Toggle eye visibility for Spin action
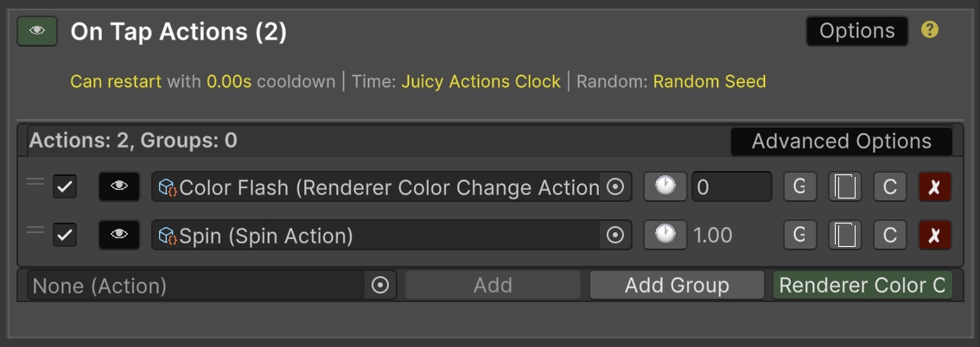 [119, 235]
